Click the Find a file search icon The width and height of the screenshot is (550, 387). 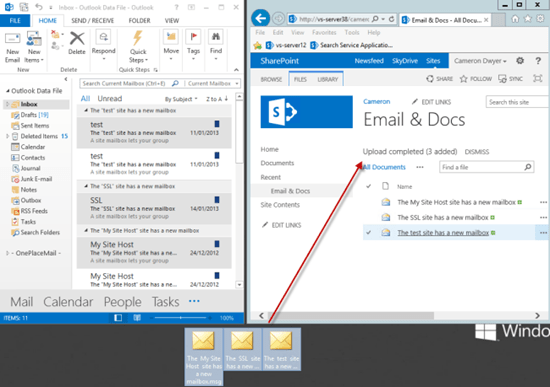click(x=528, y=167)
